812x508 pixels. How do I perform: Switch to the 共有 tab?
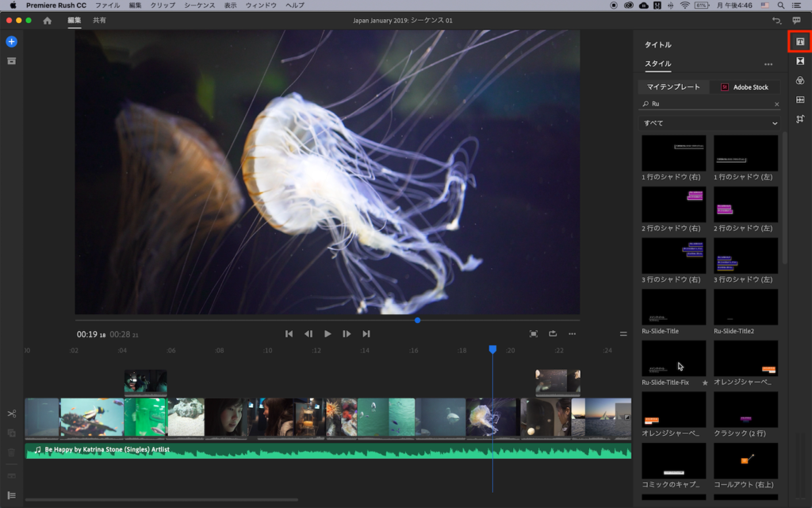[100, 21]
